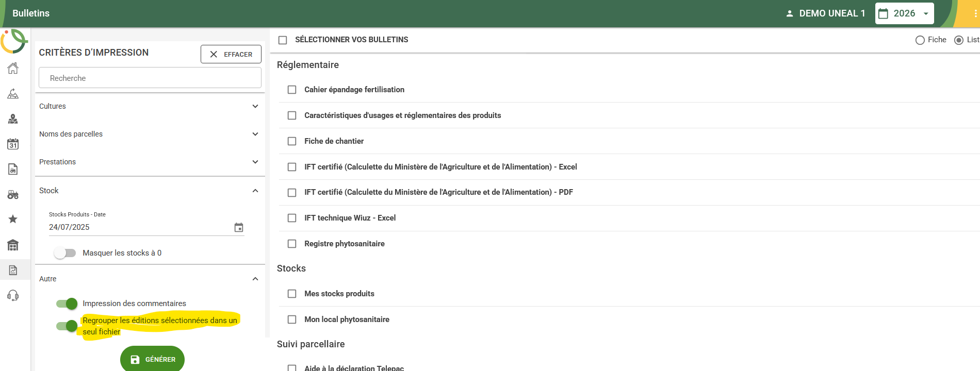This screenshot has height=371, width=980.
Task: Open the favorites star sidebar icon
Action: (13, 220)
